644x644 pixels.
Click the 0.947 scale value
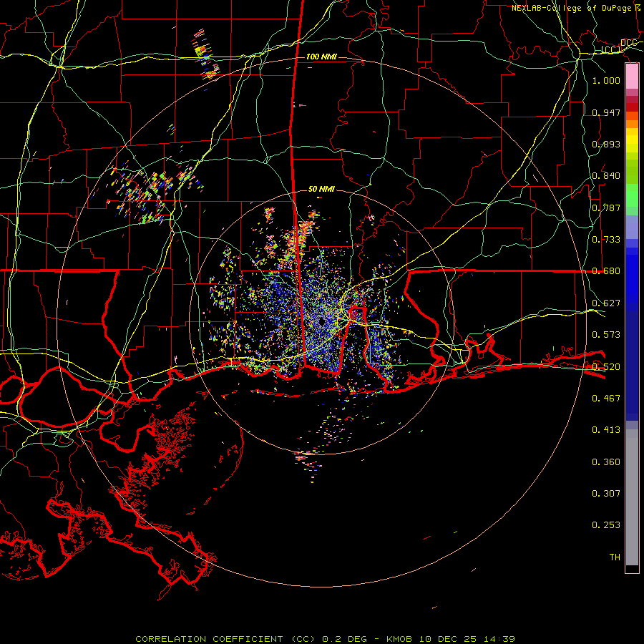pyautogui.click(x=606, y=112)
